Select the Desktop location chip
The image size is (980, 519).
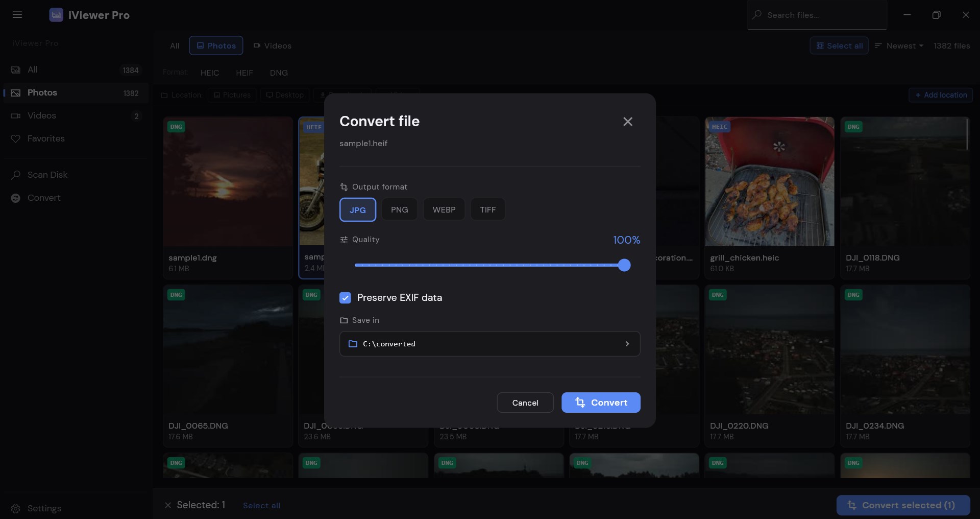tap(285, 95)
